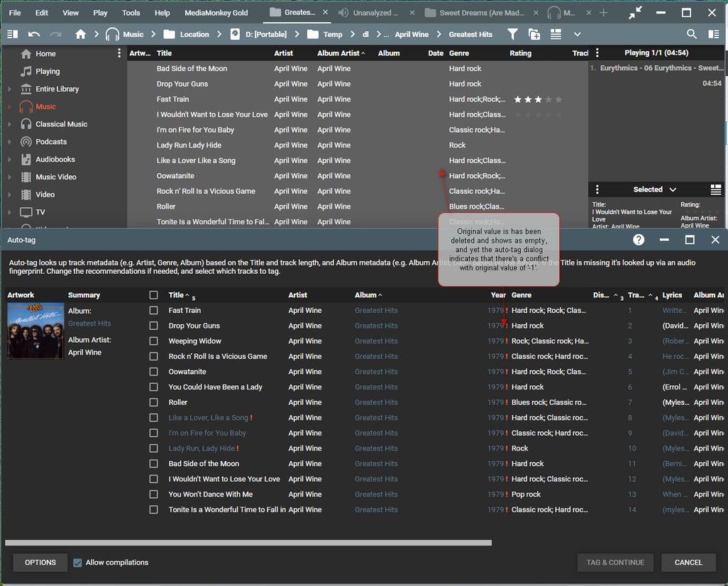Check the box for Weeping Widow
Image resolution: width=728 pixels, height=586 pixels.
[x=153, y=341]
